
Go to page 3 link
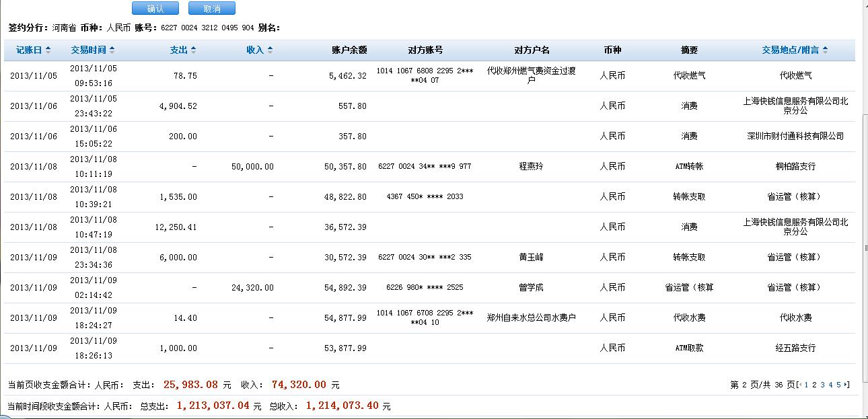822,385
